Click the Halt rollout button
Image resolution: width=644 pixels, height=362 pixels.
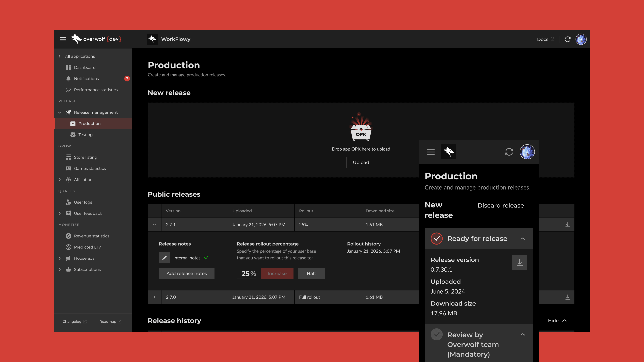click(x=311, y=273)
